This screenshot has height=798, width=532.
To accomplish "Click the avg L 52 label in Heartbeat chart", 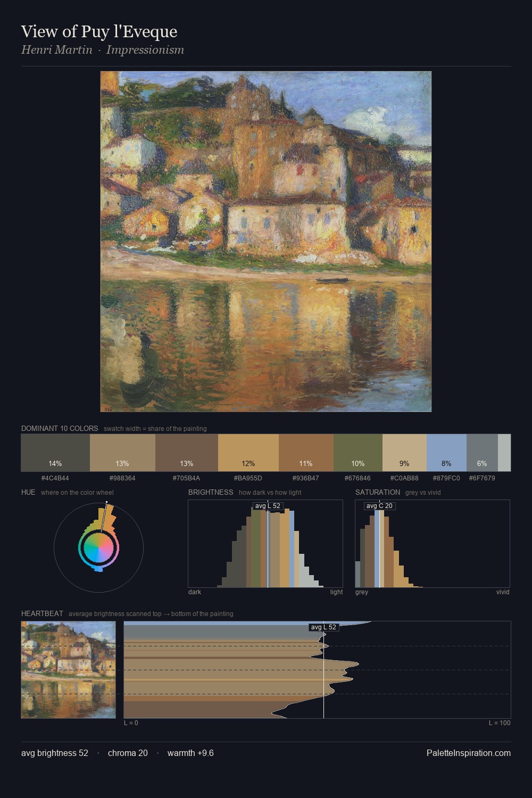I will pyautogui.click(x=323, y=627).
